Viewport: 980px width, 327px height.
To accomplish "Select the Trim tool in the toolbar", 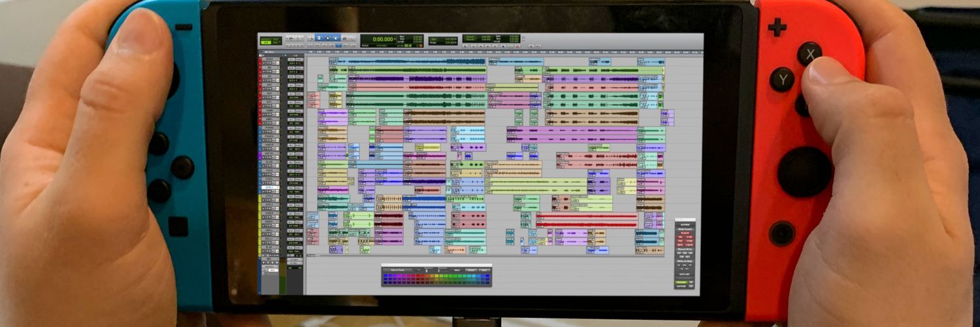I will (x=319, y=38).
